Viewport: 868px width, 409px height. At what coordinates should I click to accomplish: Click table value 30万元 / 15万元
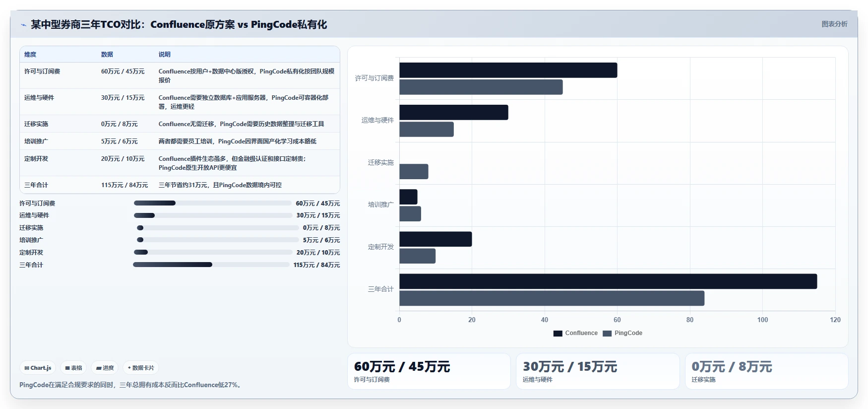[x=123, y=98]
